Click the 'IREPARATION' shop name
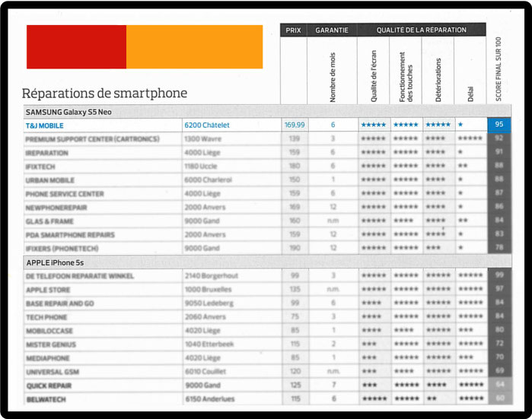The width and height of the screenshot is (532, 419). pyautogui.click(x=47, y=153)
